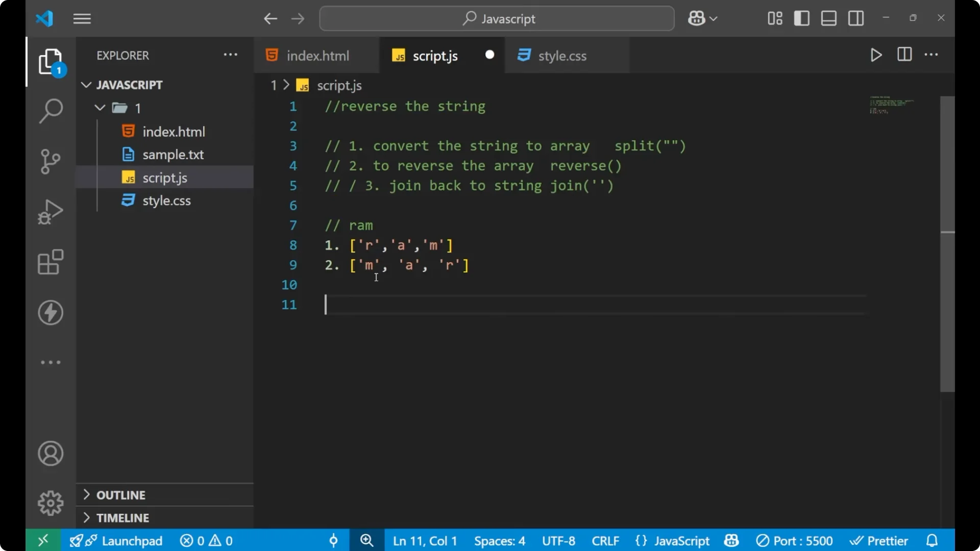Toggle the bottom panel visibility
Screen dimensions: 980x551
pyautogui.click(x=828, y=18)
